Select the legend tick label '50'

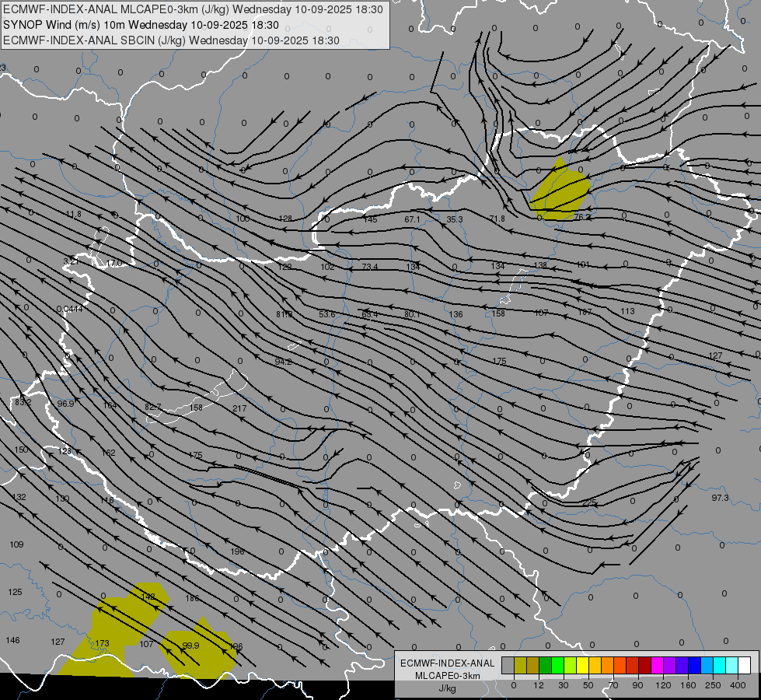click(x=588, y=685)
